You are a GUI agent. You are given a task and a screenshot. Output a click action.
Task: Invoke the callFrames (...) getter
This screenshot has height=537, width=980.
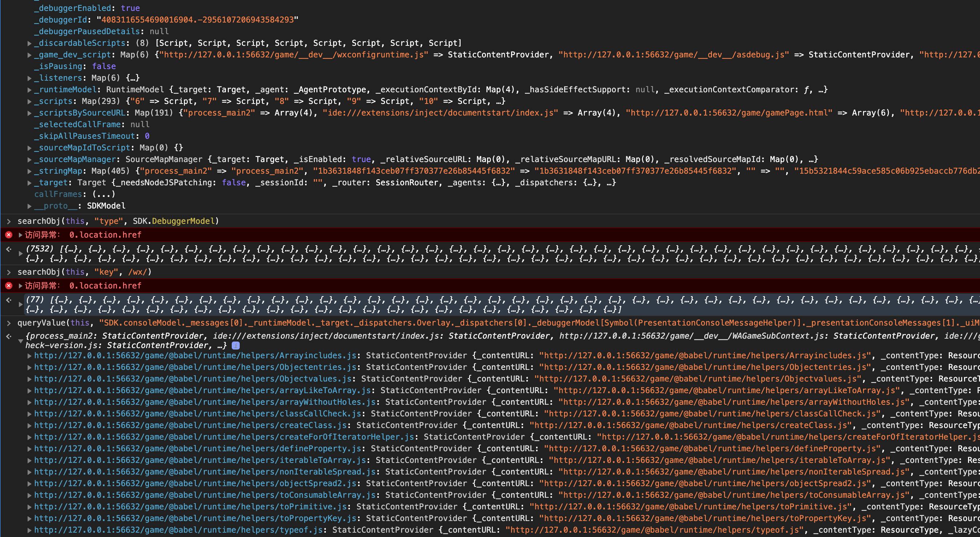(104, 194)
